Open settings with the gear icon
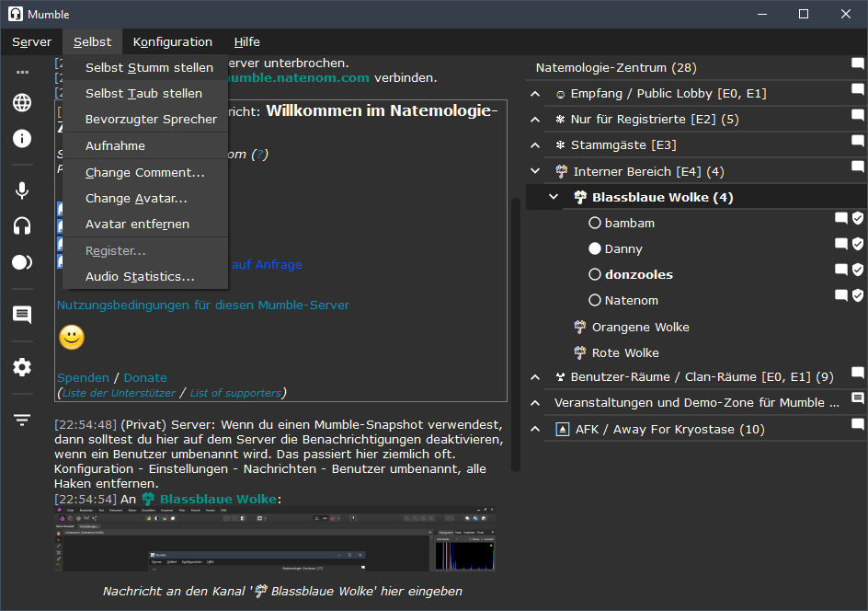 22,367
